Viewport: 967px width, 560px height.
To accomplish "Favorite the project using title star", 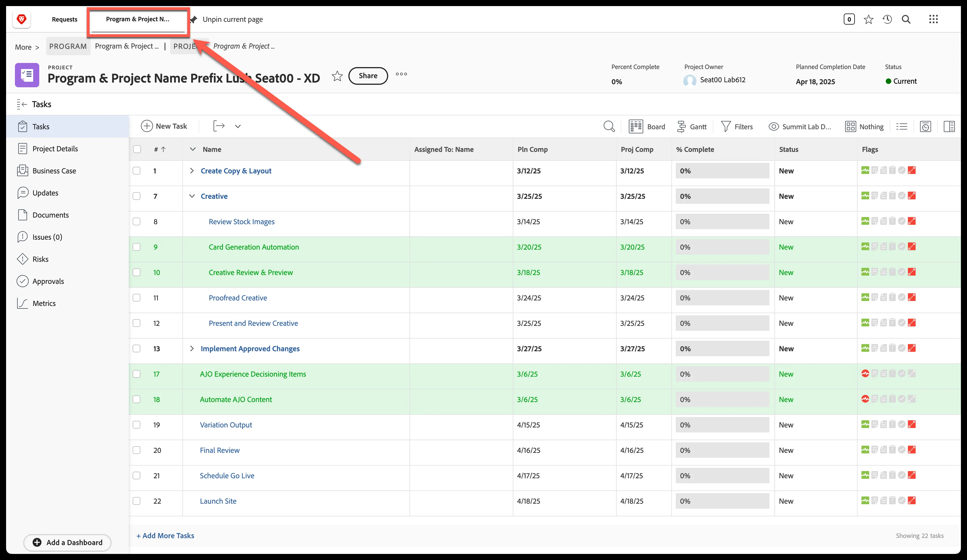I will [337, 76].
